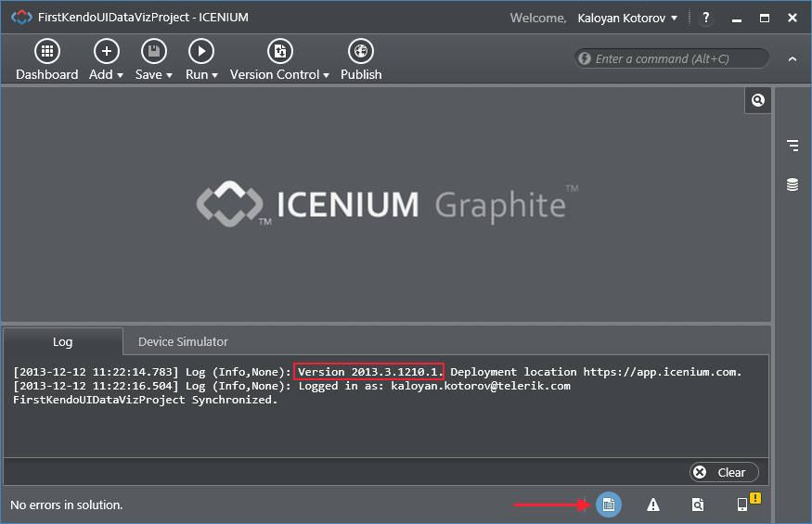Click 'No errors in solution.' status text
This screenshot has height=524, width=812.
point(66,505)
